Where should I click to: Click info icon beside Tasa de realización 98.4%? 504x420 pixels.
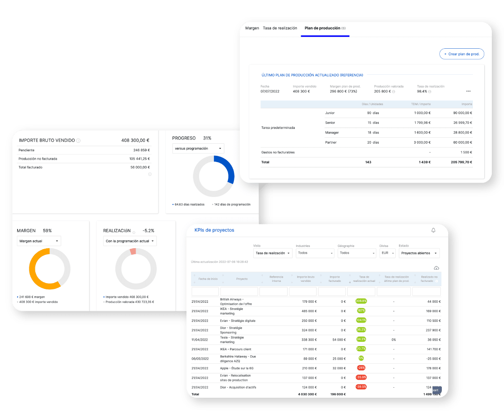tap(430, 92)
